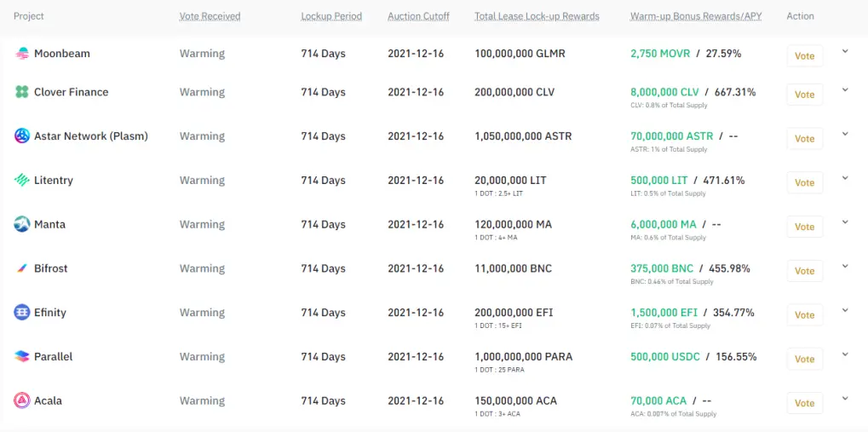Image resolution: width=868 pixels, height=432 pixels.
Task: Click the Astar Network project icon
Action: point(21,135)
